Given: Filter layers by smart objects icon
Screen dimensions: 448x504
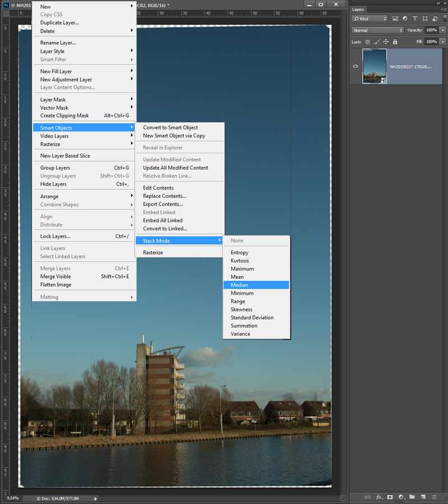Looking at the screenshot, I should (435, 18).
